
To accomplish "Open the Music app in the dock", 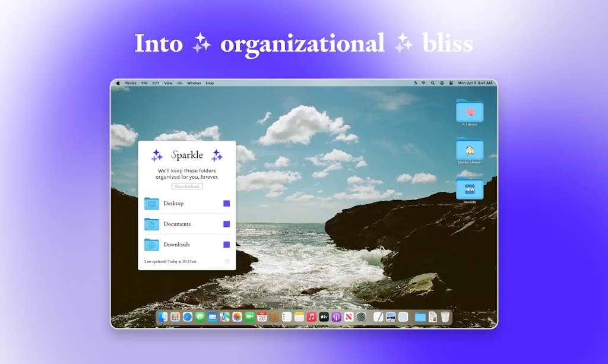I will pyautogui.click(x=312, y=317).
